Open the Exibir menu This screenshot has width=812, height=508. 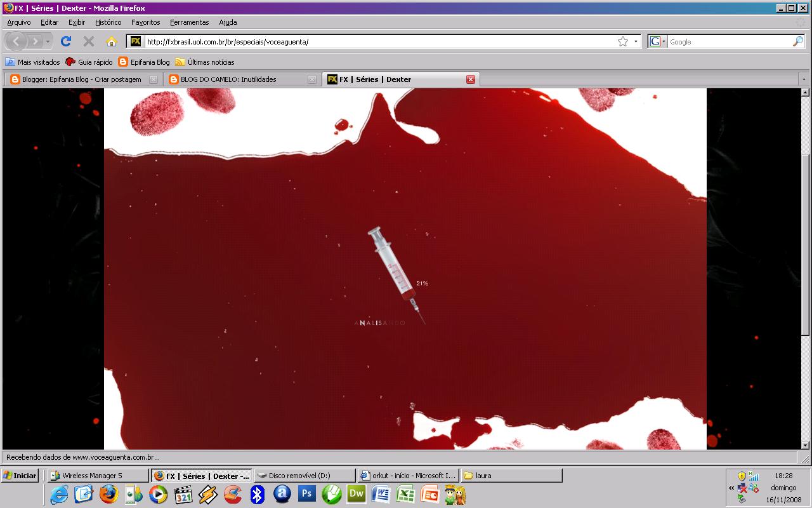(x=77, y=22)
